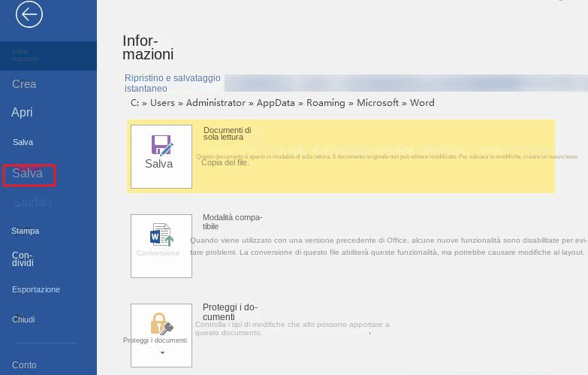Open the Storia entry in sidebar

tap(32, 203)
